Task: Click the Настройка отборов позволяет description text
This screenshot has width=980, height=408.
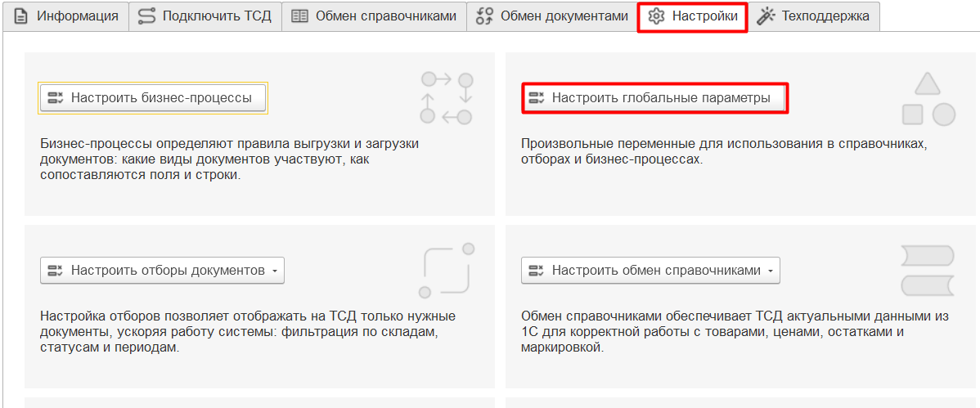Action: [248, 332]
